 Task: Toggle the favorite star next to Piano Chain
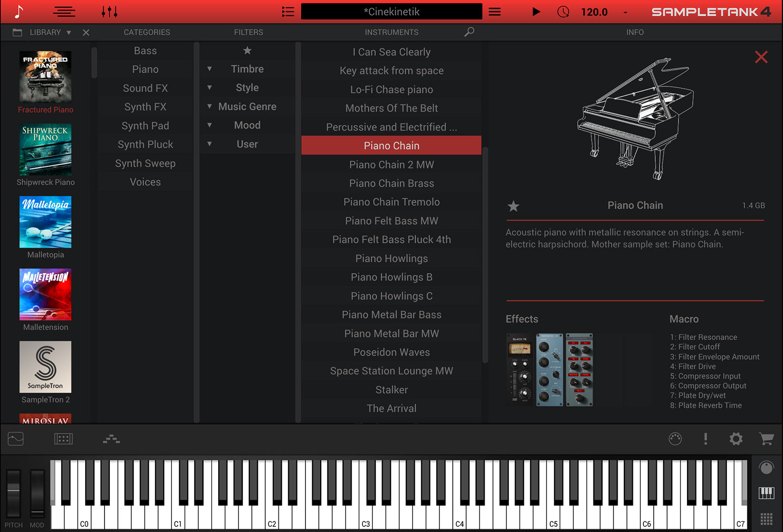[513, 206]
